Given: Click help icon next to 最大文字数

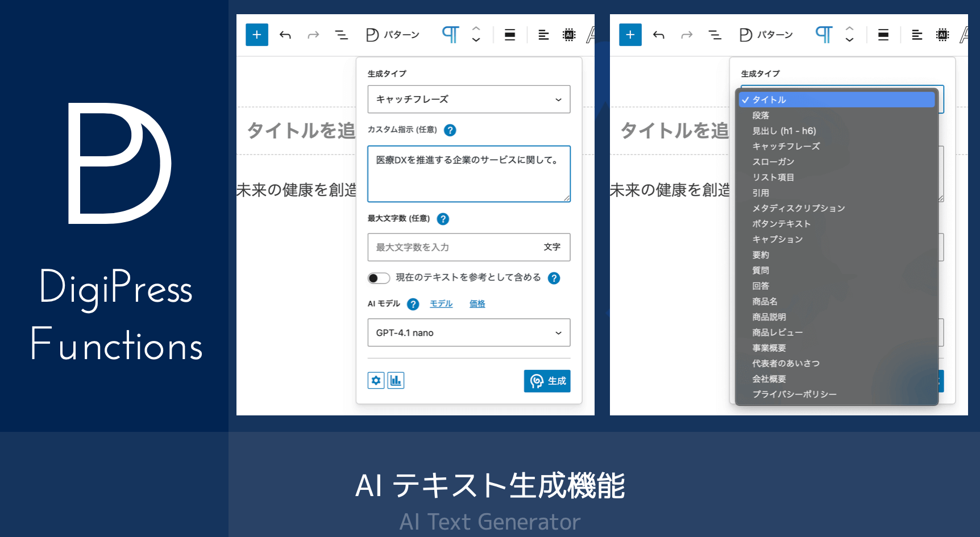Looking at the screenshot, I should click(x=443, y=219).
